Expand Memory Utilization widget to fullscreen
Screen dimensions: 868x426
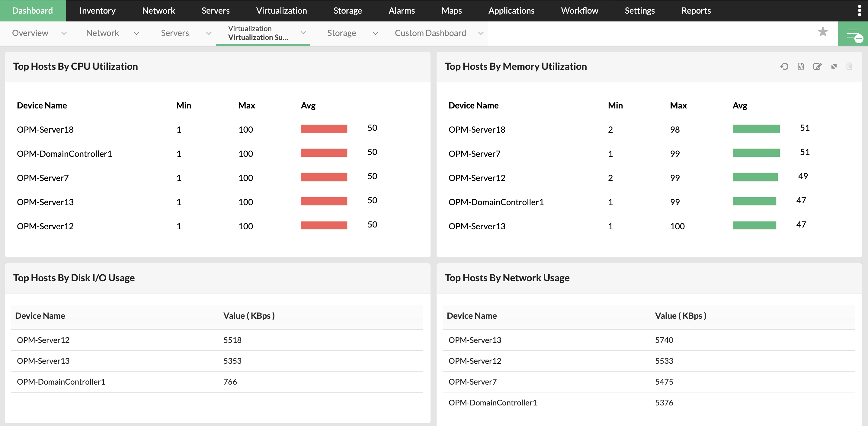click(x=834, y=66)
